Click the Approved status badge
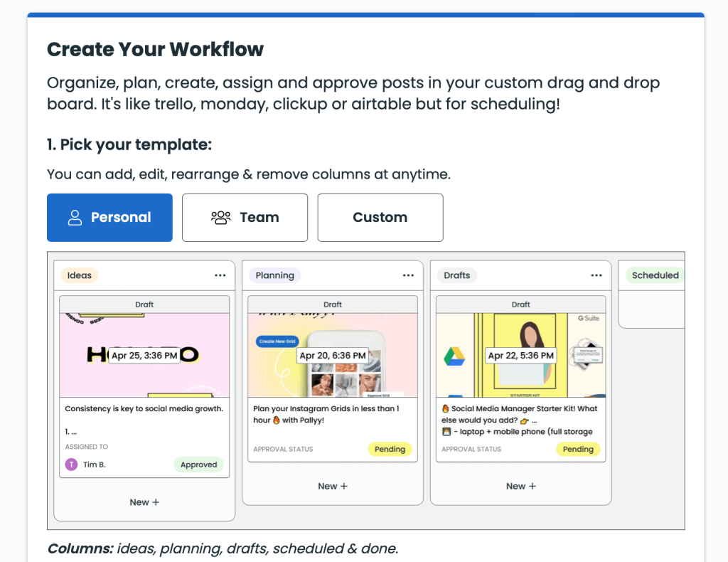The height and width of the screenshot is (562, 728). [198, 465]
